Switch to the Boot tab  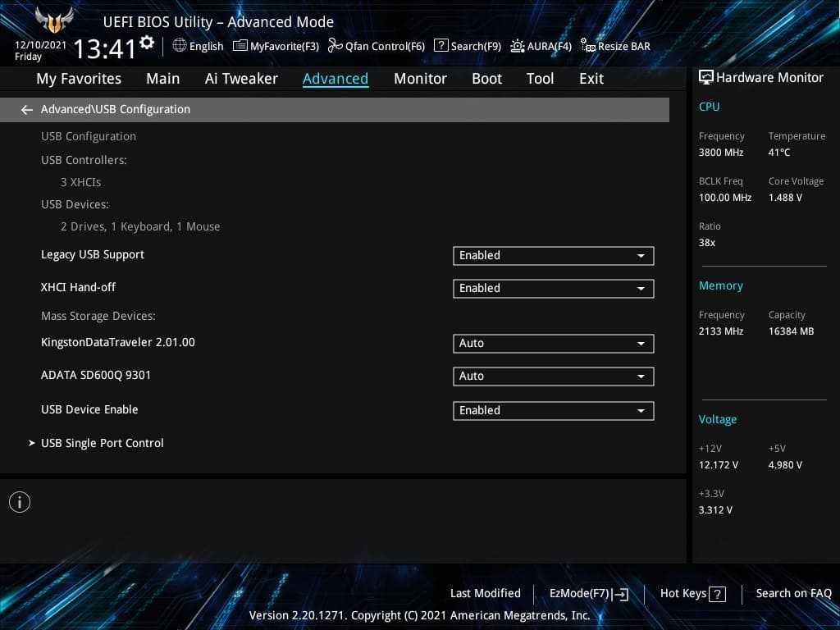486,79
